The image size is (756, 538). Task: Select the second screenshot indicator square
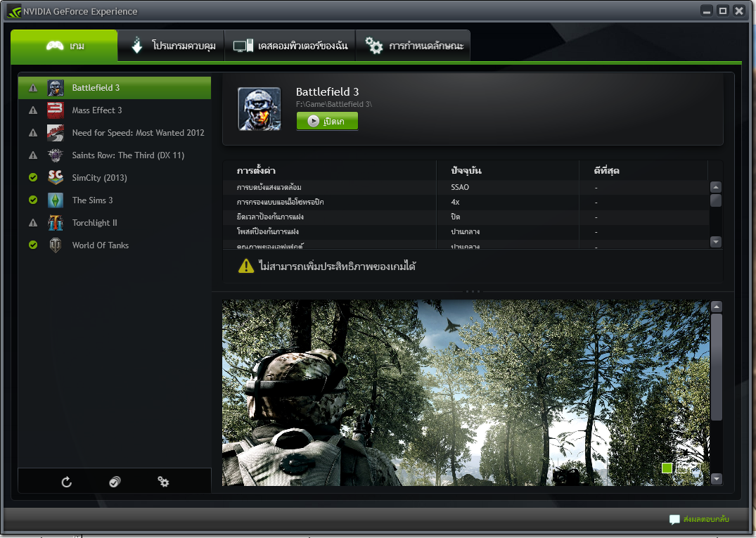(681, 468)
